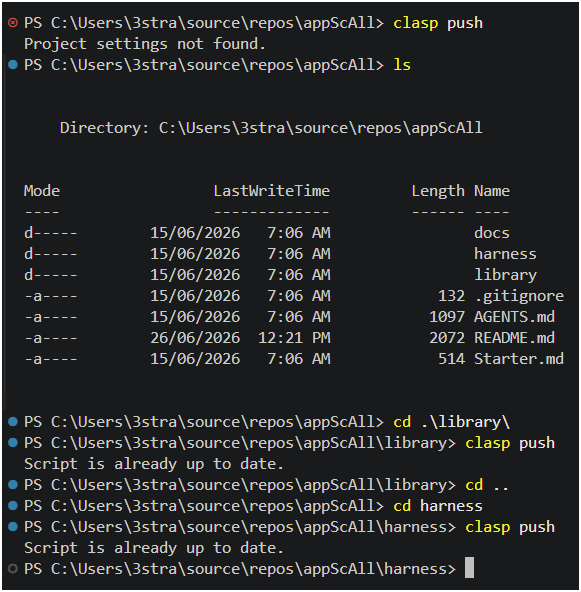Click the length value '514'

pyautogui.click(x=452, y=359)
